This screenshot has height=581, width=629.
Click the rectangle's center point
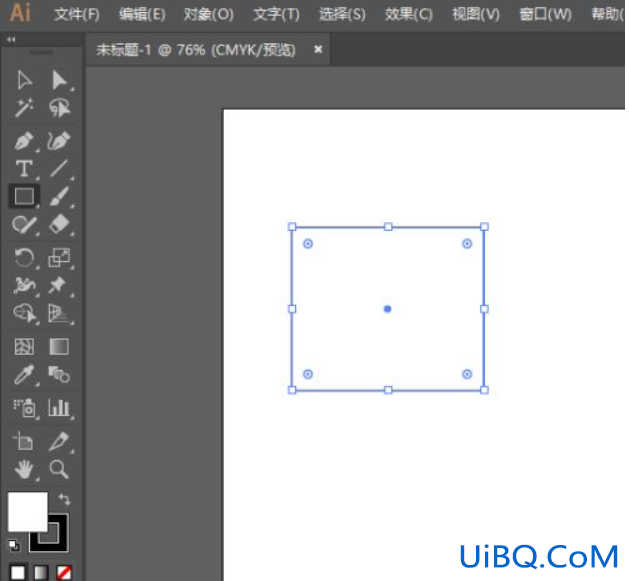[388, 309]
